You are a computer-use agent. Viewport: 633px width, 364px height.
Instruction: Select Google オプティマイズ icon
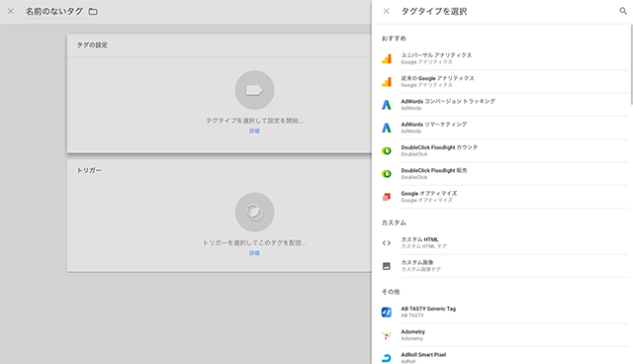pyautogui.click(x=387, y=197)
